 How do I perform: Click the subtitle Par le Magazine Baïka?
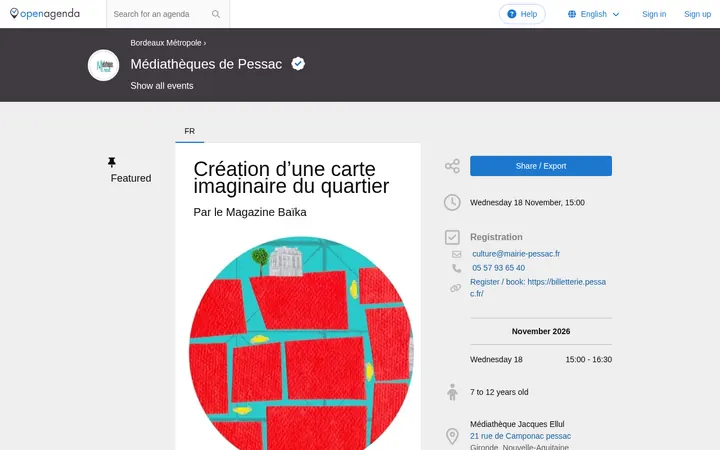250,212
